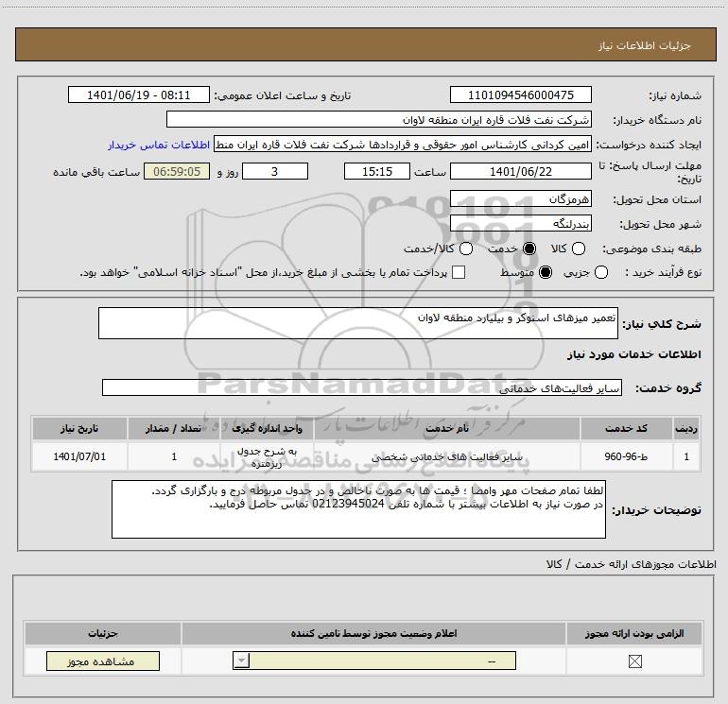Screen dimensions: 728x704
Task: Click the تاریخ نیاز column header
Action: pos(79,428)
